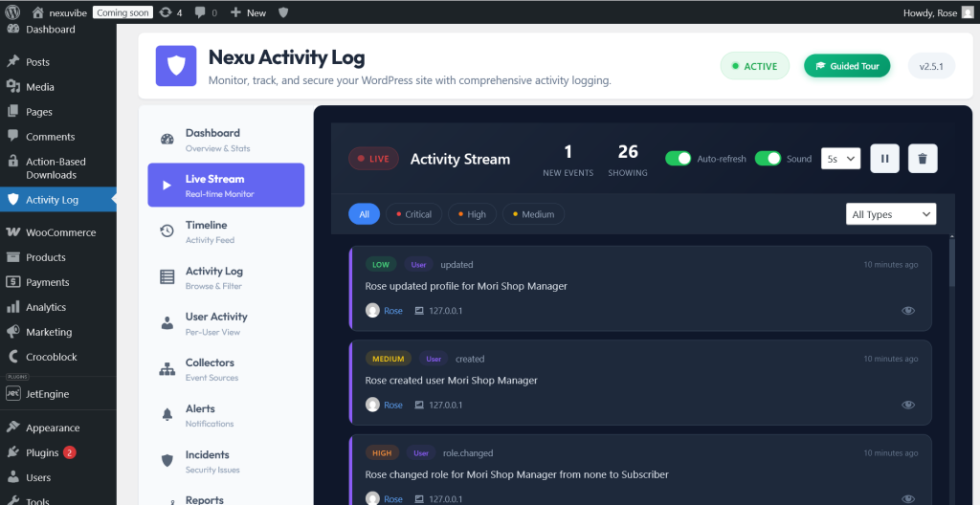Click 'Rose changed role for Mori Shop Manager' text
980x505 pixels.
pos(517,474)
